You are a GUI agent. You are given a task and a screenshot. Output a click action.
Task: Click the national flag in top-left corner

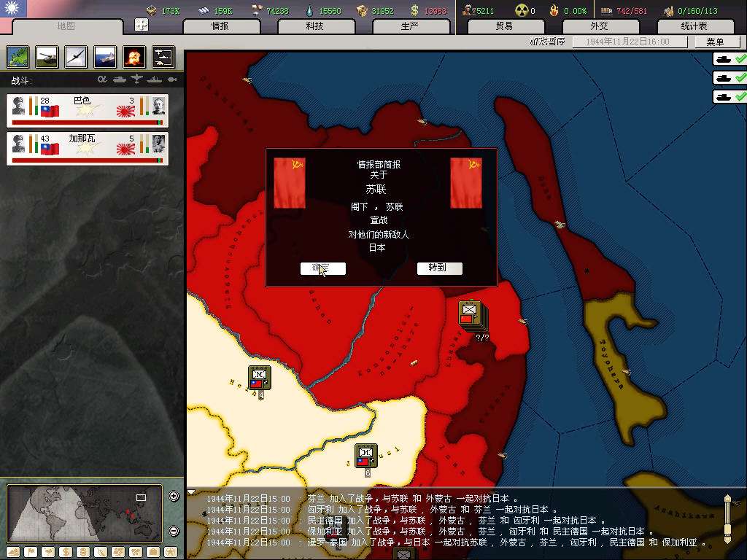[13, 7]
